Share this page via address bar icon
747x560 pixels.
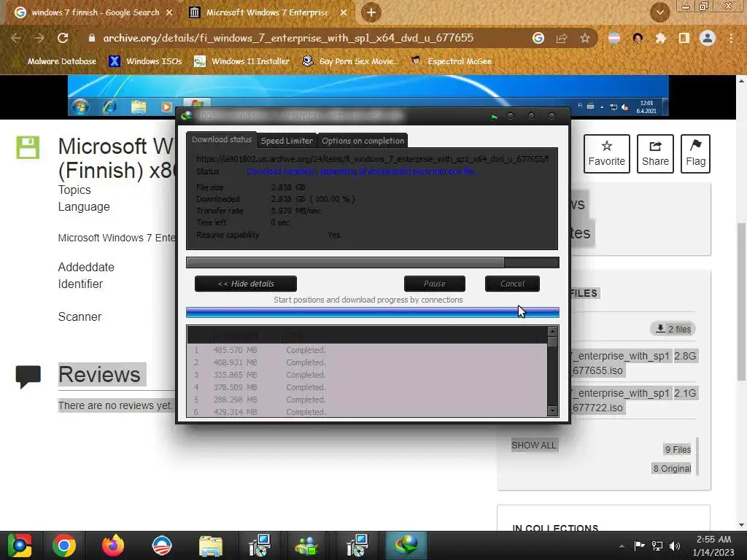point(562,38)
